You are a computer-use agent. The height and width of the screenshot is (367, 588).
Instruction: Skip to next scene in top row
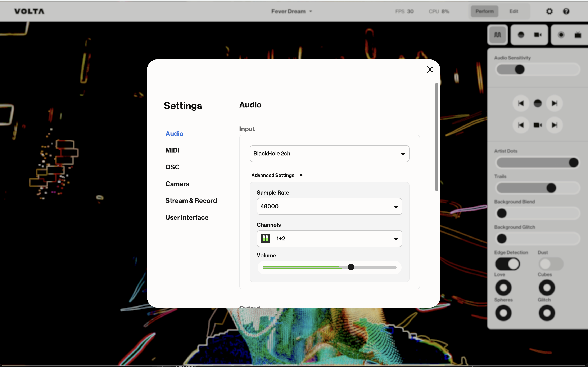pos(554,103)
